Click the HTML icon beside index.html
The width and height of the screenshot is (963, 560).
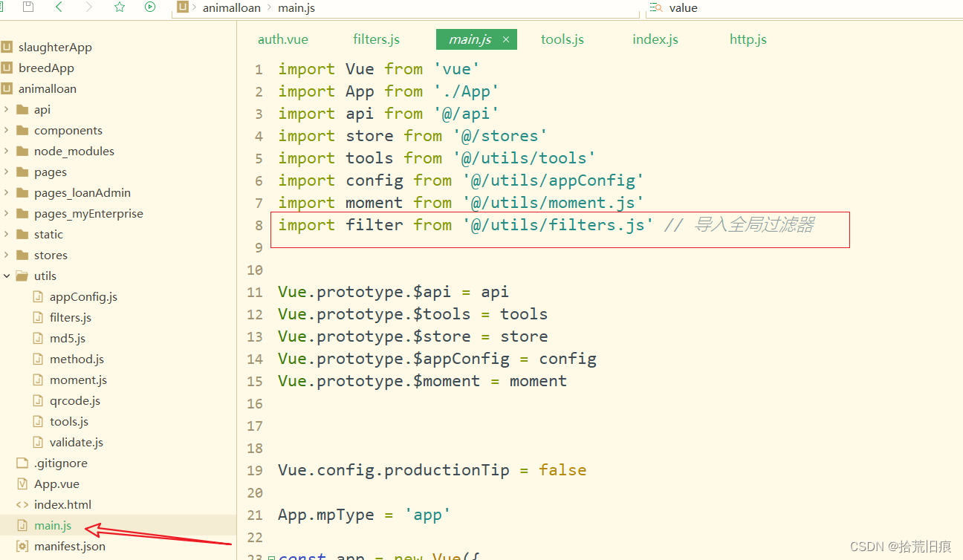22,504
